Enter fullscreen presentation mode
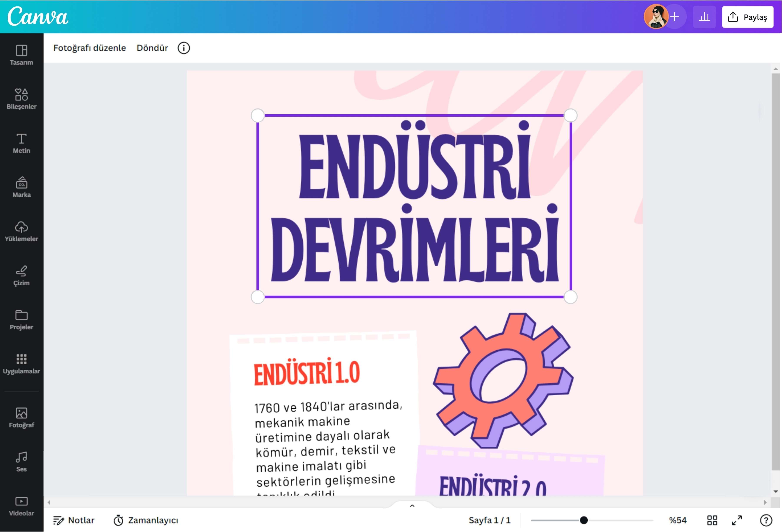Viewport: 782px width, 532px height. click(x=737, y=520)
